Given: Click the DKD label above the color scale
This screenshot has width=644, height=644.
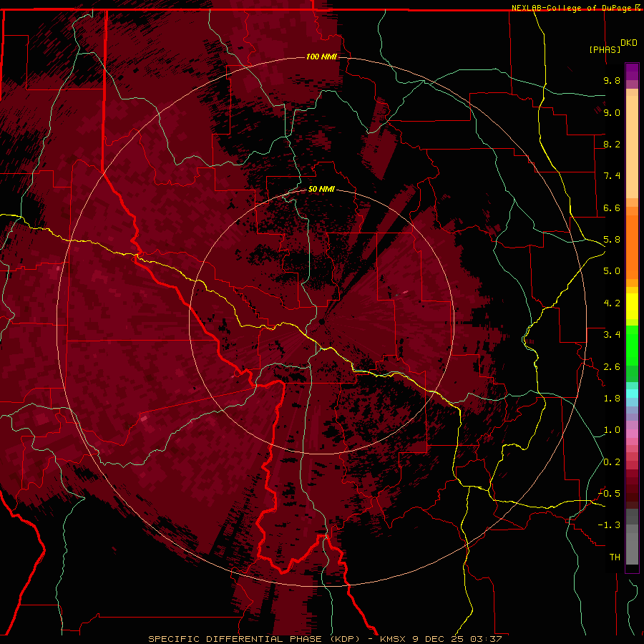Looking at the screenshot, I should click(x=629, y=43).
